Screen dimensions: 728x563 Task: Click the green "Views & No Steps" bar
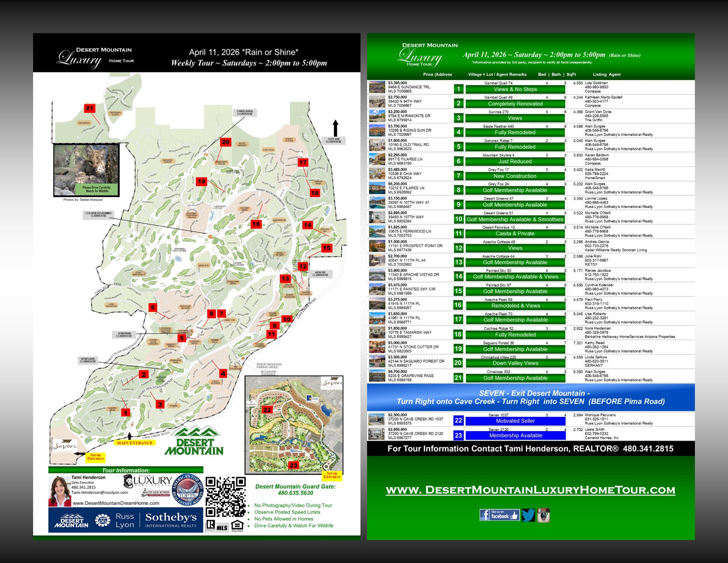point(515,89)
